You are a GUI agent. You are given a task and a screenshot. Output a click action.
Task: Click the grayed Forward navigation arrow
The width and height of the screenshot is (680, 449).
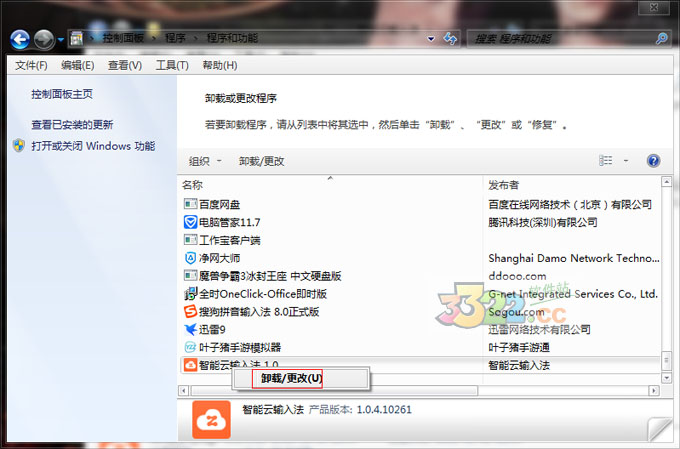[44, 39]
